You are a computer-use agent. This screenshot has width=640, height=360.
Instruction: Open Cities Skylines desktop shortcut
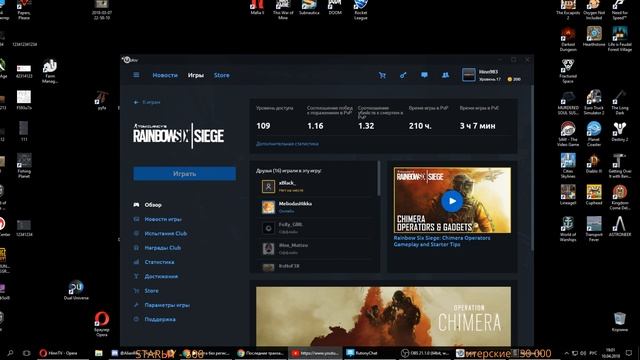pos(568,166)
